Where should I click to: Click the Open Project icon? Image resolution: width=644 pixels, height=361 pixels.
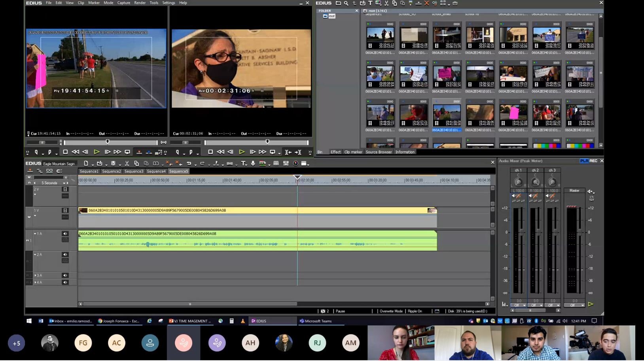click(x=99, y=163)
